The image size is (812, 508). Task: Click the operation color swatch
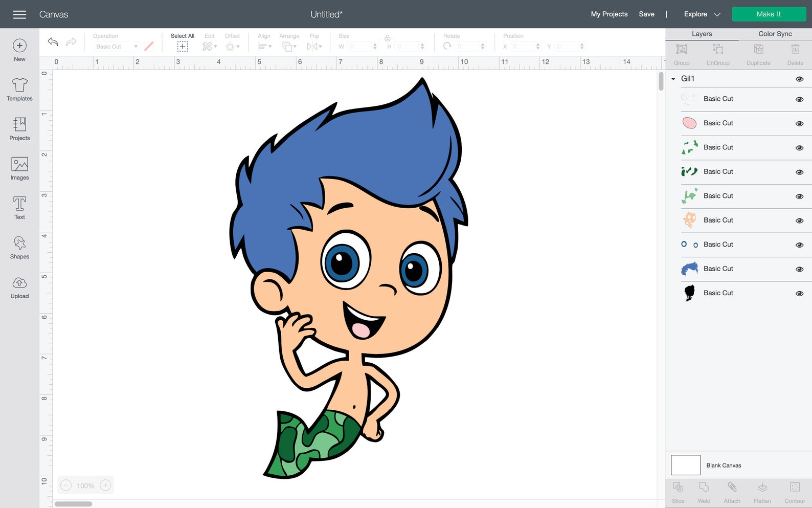coord(149,46)
